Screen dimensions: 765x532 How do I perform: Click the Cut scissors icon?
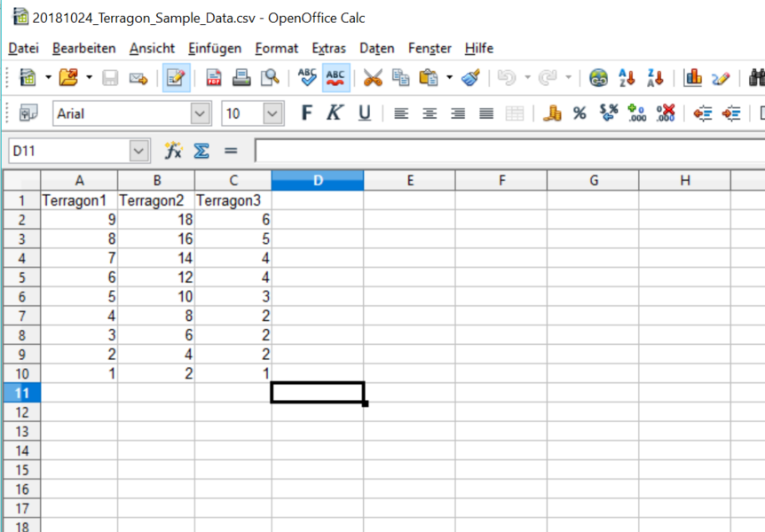pyautogui.click(x=373, y=78)
